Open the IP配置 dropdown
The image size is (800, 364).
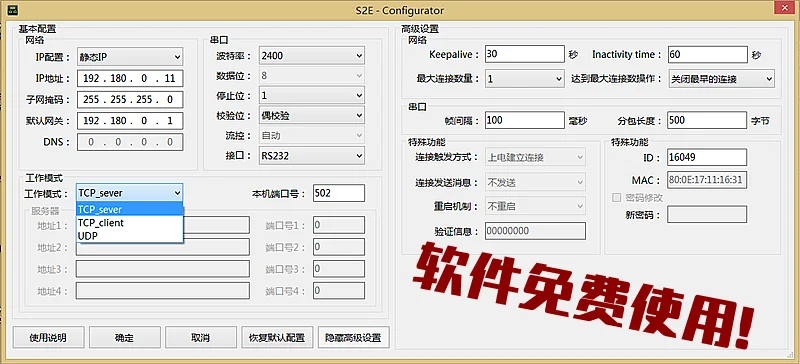click(x=130, y=57)
